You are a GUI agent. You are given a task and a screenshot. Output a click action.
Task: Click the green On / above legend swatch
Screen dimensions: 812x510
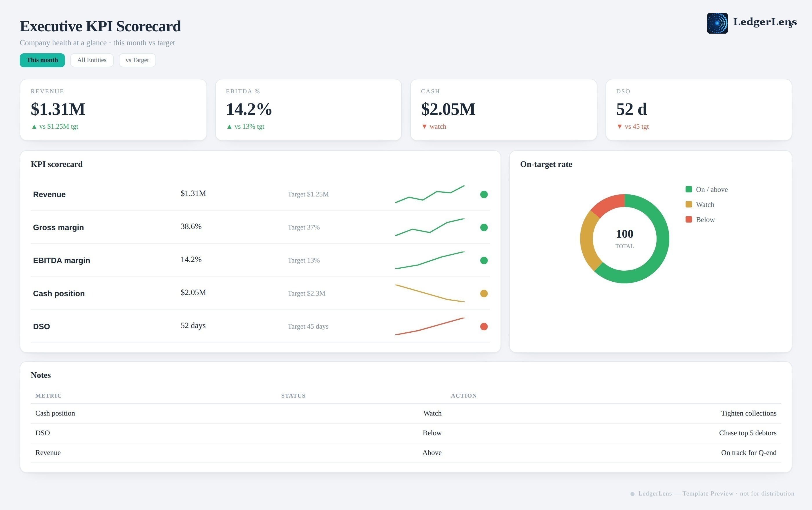click(688, 189)
